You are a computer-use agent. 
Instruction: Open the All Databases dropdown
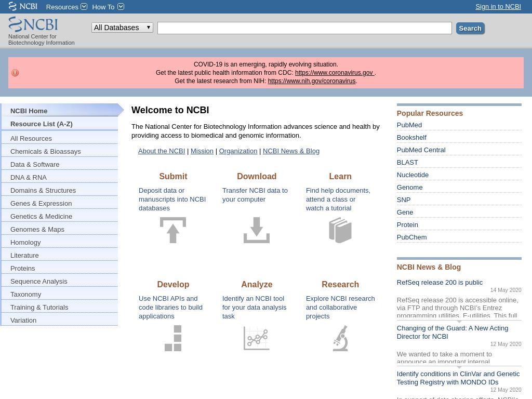coord(122,28)
